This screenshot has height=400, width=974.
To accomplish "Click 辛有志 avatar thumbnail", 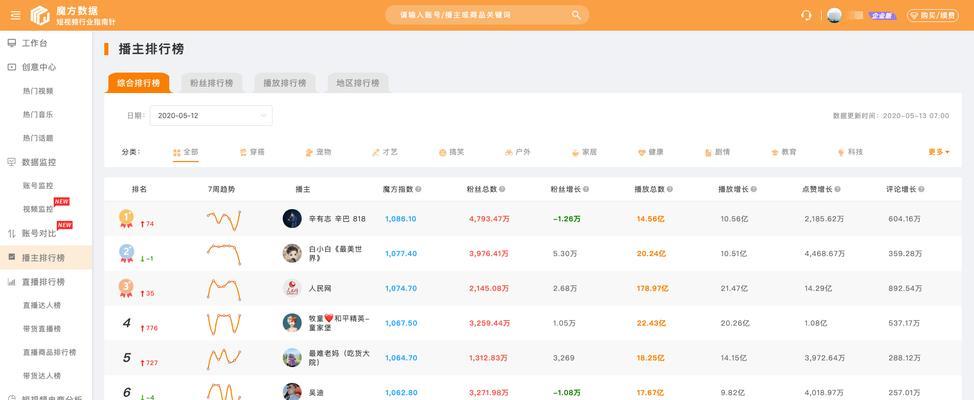I will 292,219.
